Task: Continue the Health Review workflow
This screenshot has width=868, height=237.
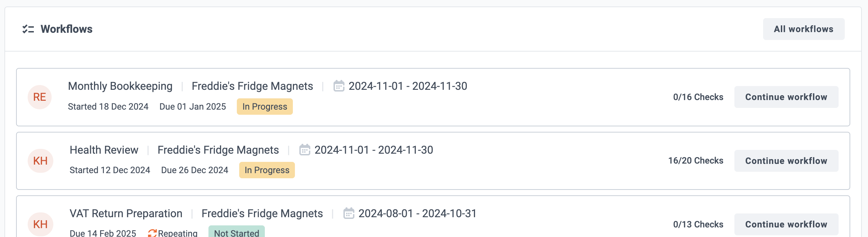Action: 786,161
